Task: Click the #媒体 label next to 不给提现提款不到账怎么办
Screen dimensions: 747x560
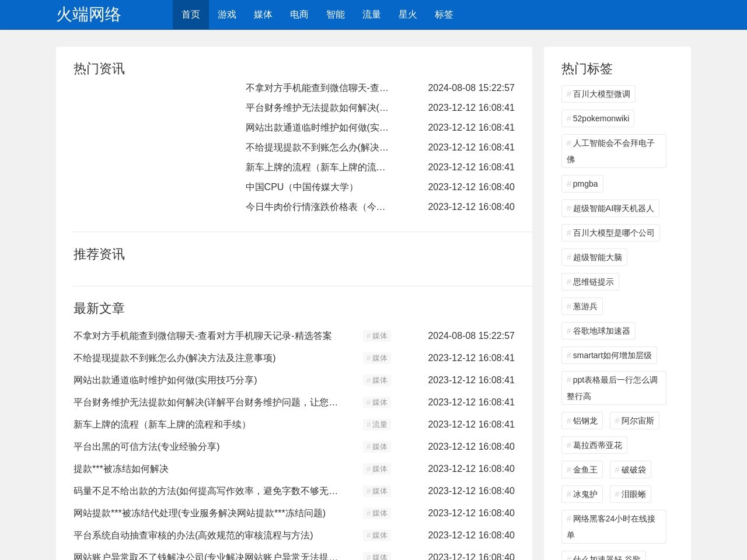Action: tap(376, 358)
